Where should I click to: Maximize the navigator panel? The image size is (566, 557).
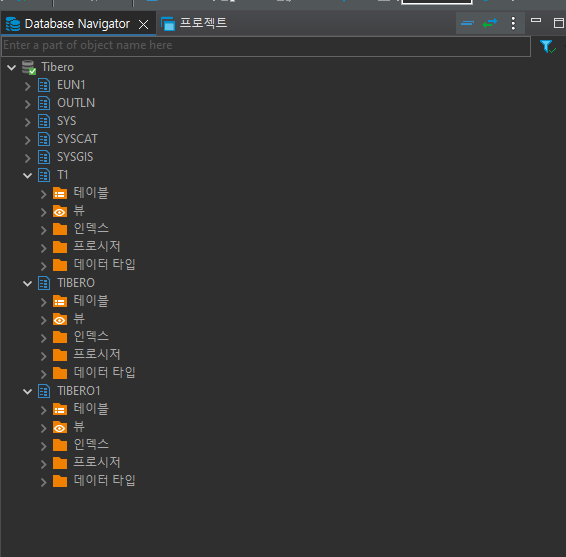(559, 23)
